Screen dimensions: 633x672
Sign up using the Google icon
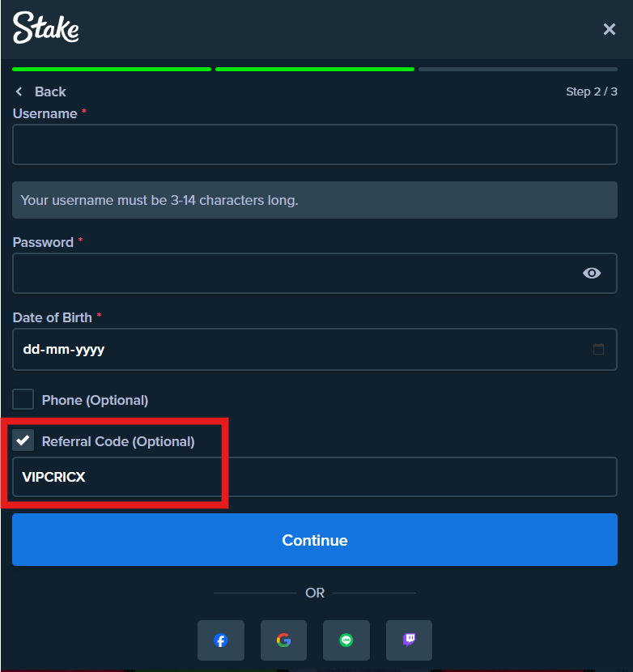click(x=283, y=640)
